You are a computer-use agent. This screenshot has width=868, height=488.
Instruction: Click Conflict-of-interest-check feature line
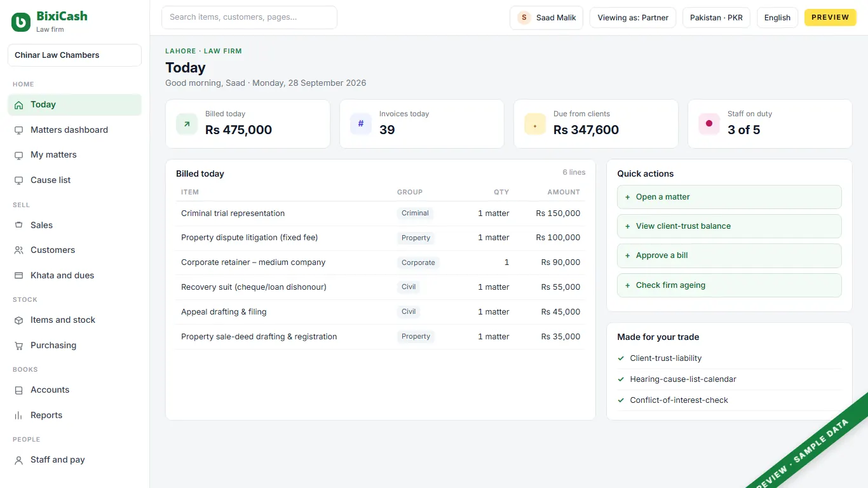point(729,400)
